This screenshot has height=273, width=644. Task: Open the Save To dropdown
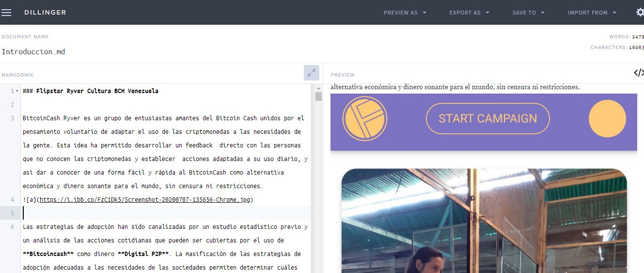pos(529,13)
